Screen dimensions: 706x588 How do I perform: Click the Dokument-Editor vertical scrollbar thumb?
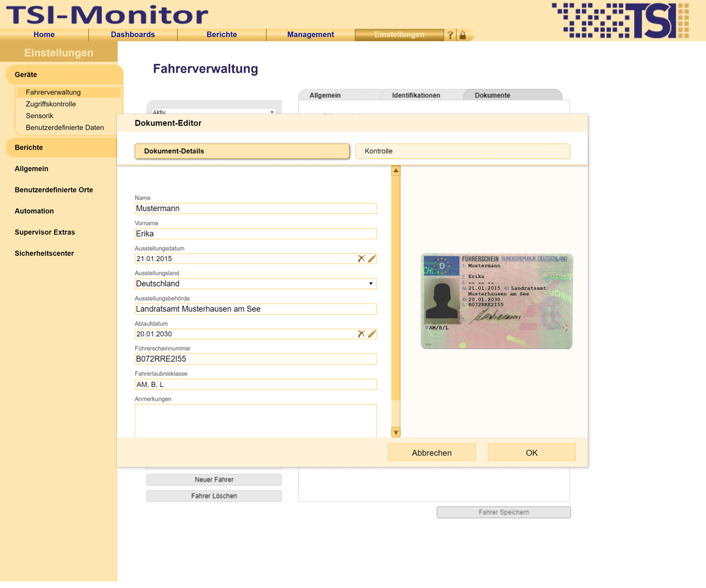396,288
